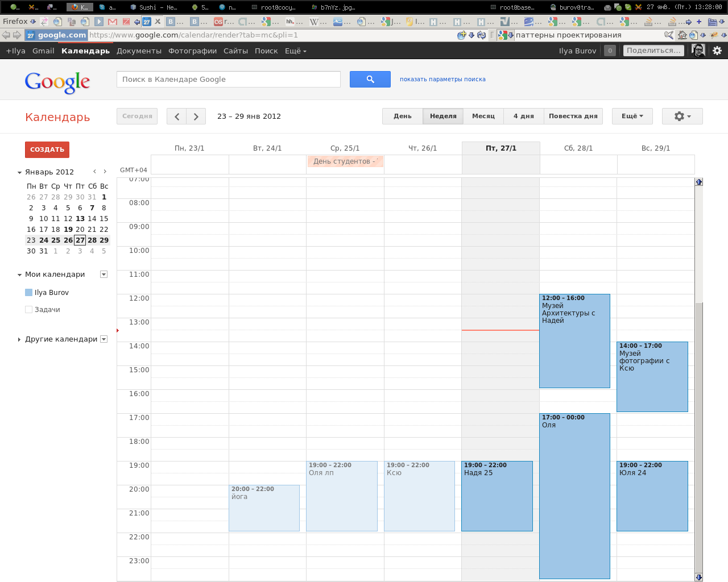Click the browser forward arrow
The image size is (728, 582).
(x=17, y=35)
